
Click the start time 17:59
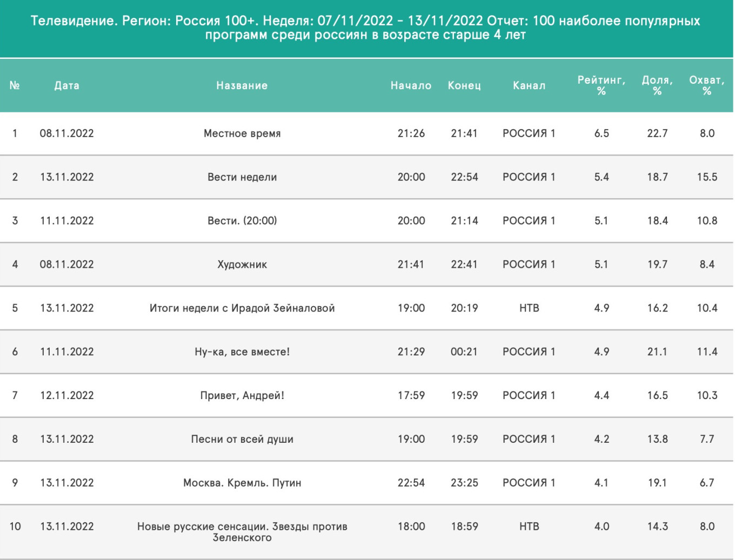pyautogui.click(x=411, y=396)
